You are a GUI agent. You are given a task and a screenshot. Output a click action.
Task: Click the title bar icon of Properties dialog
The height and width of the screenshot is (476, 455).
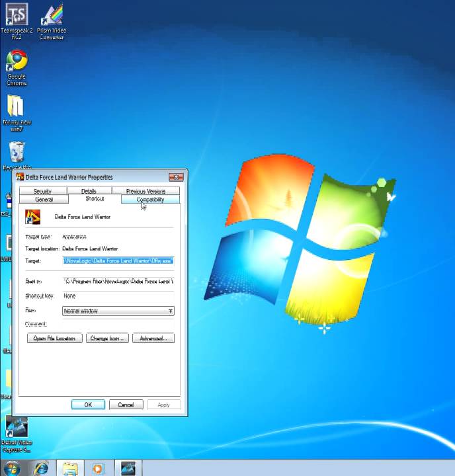click(x=20, y=177)
